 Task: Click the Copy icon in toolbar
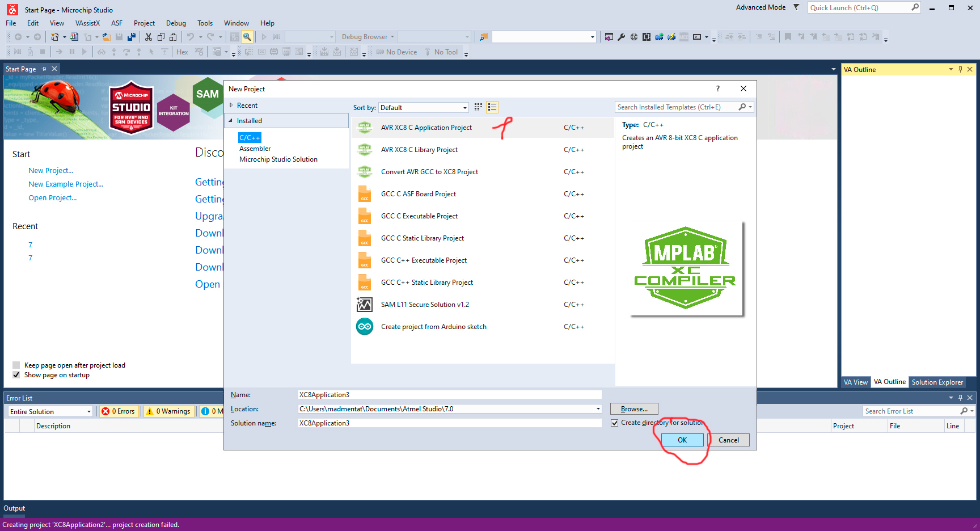(x=161, y=37)
